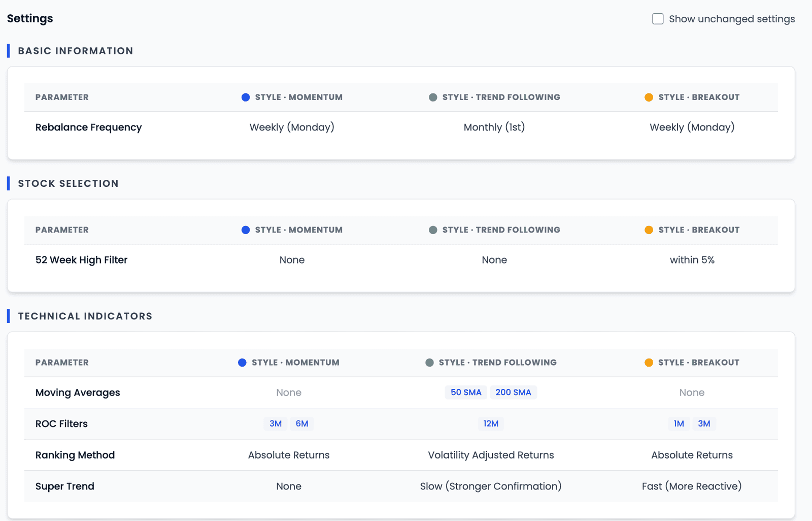The width and height of the screenshot is (812, 521).
Task: Click the Monthly (1st) value
Action: (494, 127)
